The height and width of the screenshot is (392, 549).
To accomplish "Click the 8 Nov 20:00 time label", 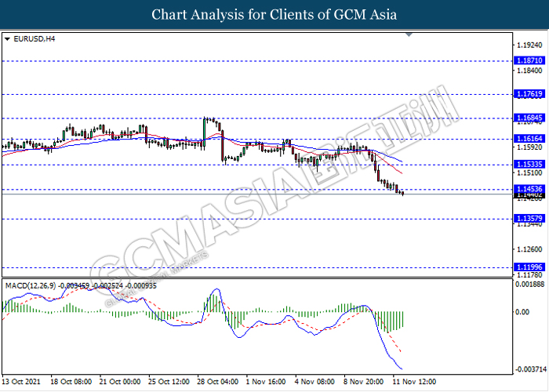I will (x=363, y=382).
